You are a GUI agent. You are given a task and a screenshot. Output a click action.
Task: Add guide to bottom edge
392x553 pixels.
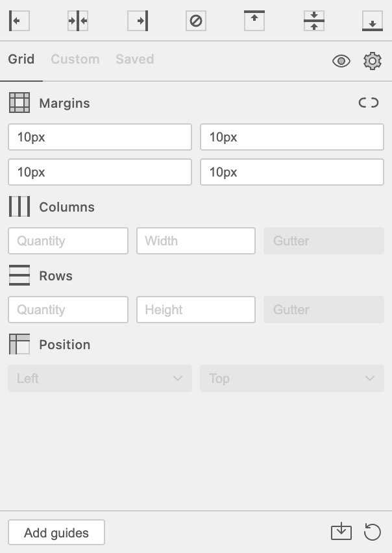pyautogui.click(x=372, y=21)
